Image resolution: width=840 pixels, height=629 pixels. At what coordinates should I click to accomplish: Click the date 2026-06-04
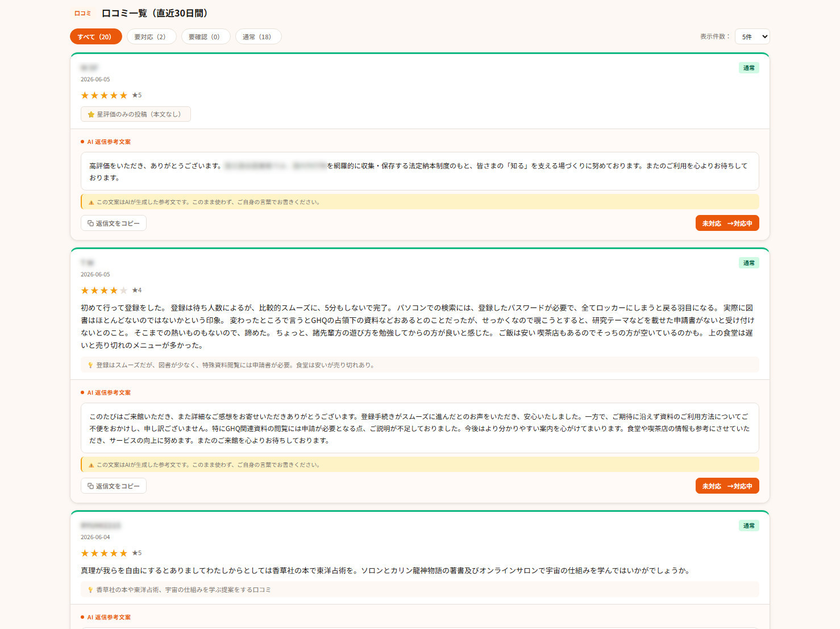tap(95, 537)
